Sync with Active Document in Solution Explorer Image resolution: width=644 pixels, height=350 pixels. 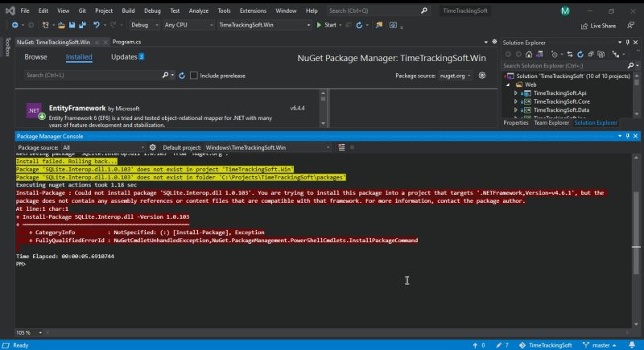pos(570,54)
